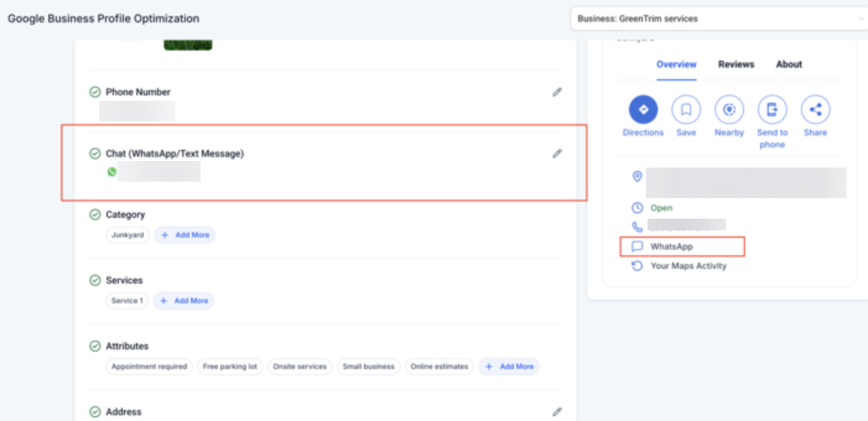The width and height of the screenshot is (868, 421).
Task: Click the Directions icon in the preview
Action: click(x=643, y=109)
